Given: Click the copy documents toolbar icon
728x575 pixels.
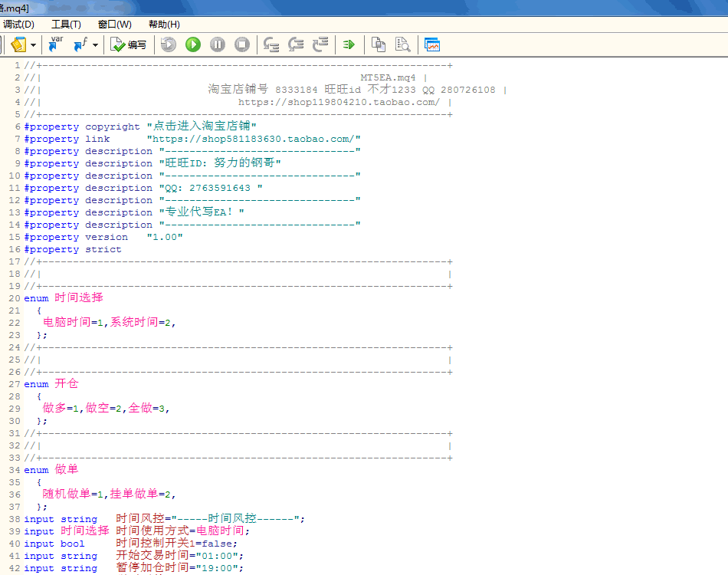Looking at the screenshot, I should pyautogui.click(x=379, y=44).
